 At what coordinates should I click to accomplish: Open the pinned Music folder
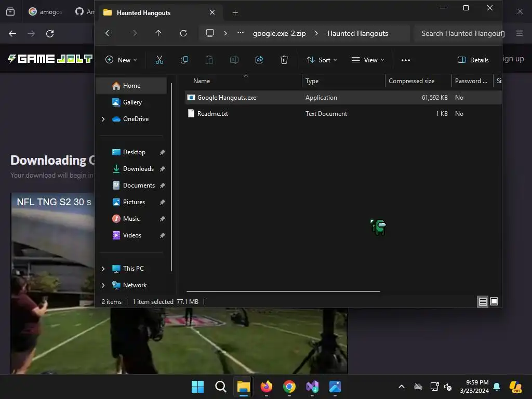point(131,219)
